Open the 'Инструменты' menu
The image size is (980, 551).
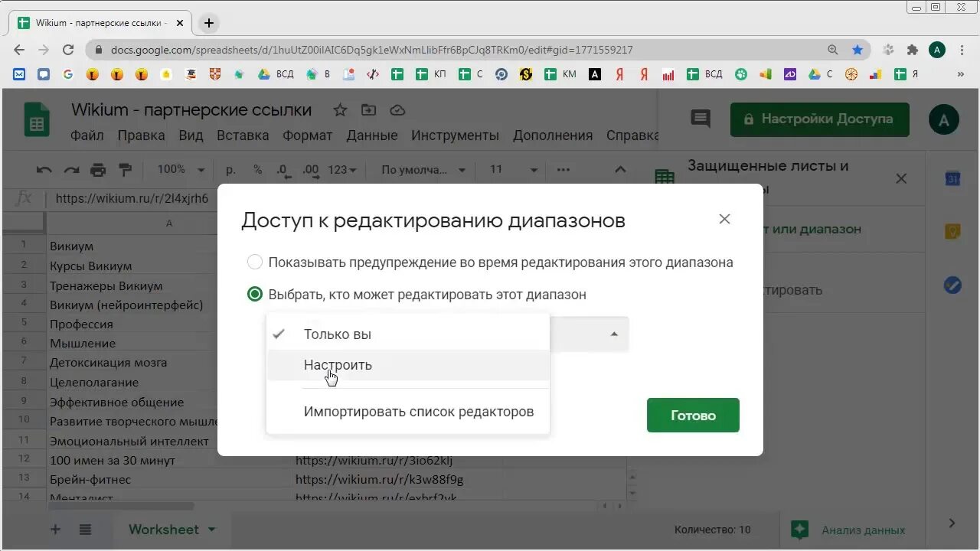click(x=455, y=135)
